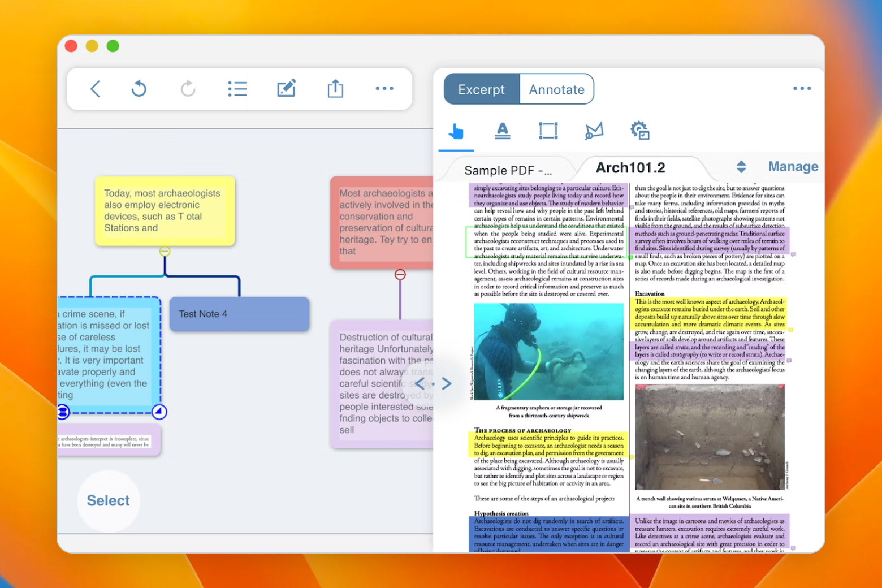Open the edit/compose pencil icon
Image resolution: width=882 pixels, height=588 pixels.
point(286,88)
